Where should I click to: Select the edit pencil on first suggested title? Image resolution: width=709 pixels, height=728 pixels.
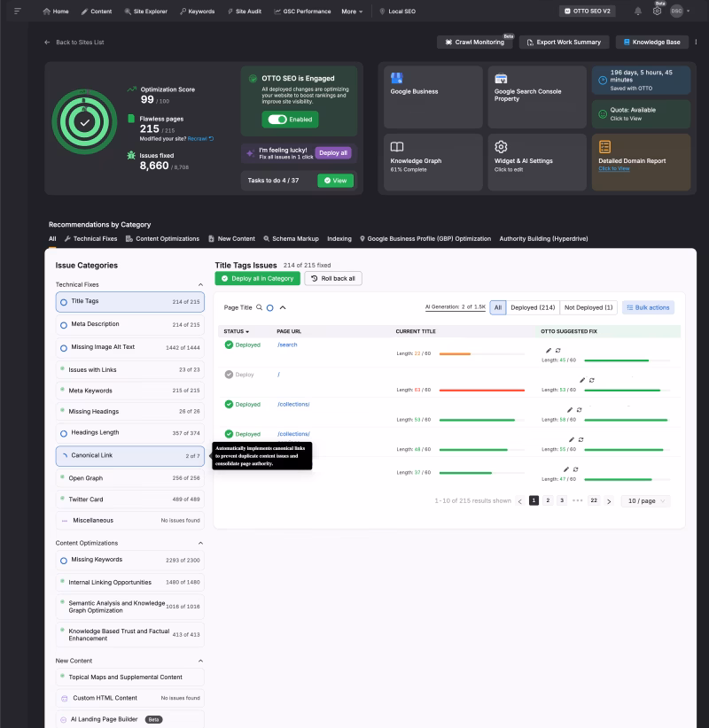click(x=549, y=350)
